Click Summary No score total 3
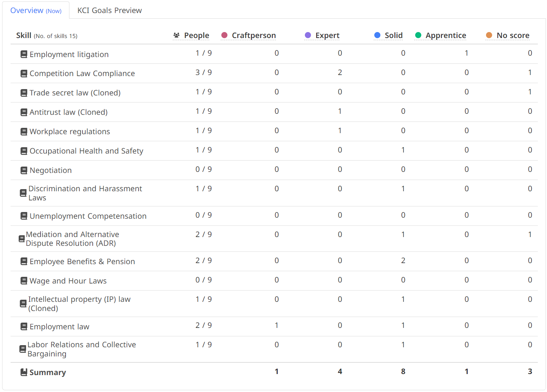The image size is (547, 392). point(530,371)
